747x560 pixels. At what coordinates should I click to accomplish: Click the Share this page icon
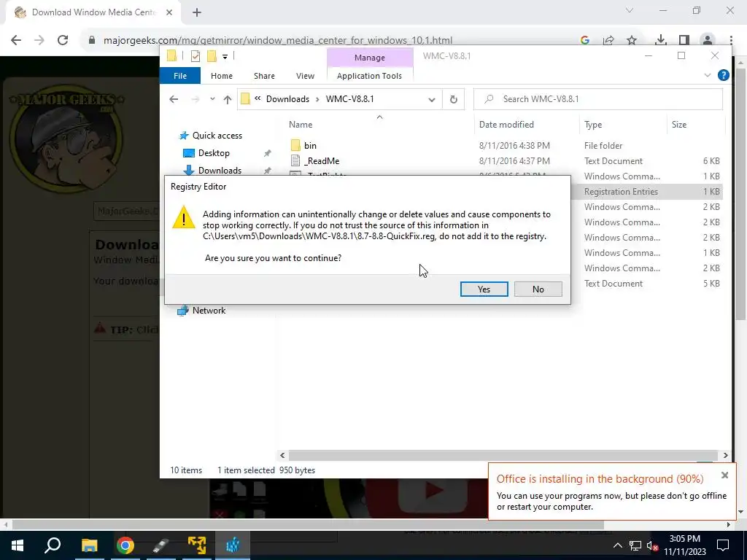coord(608,40)
